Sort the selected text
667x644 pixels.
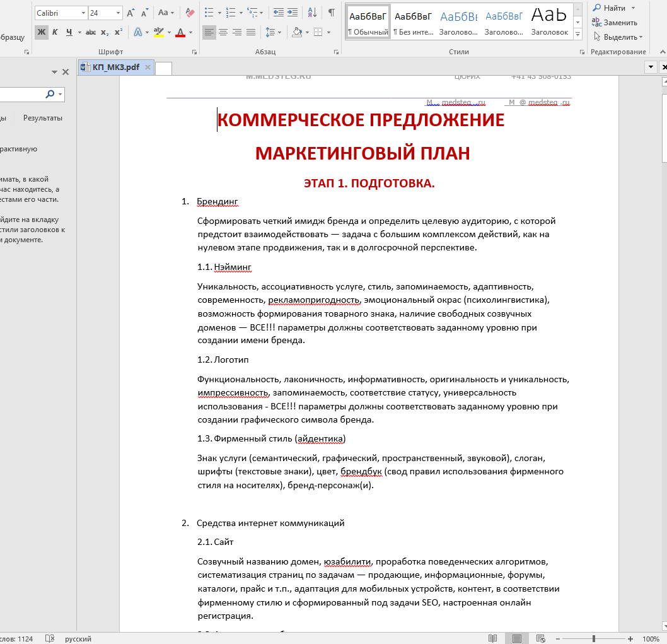pyautogui.click(x=312, y=13)
